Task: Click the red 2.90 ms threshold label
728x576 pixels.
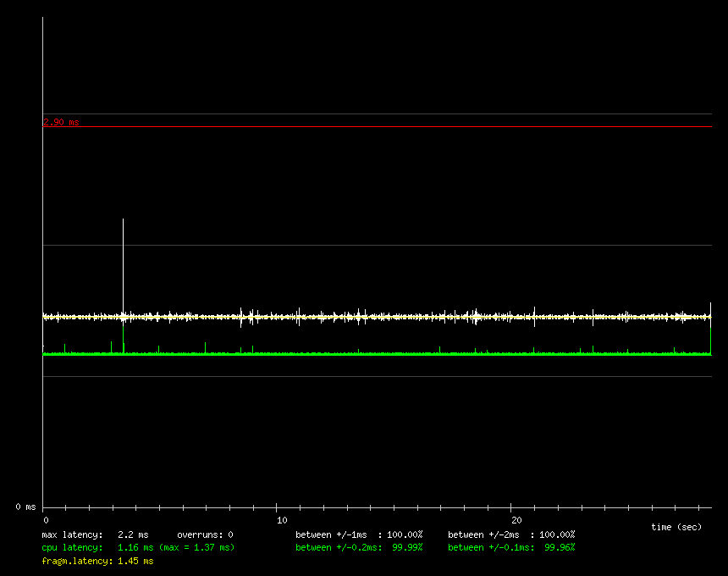Action: coord(61,122)
